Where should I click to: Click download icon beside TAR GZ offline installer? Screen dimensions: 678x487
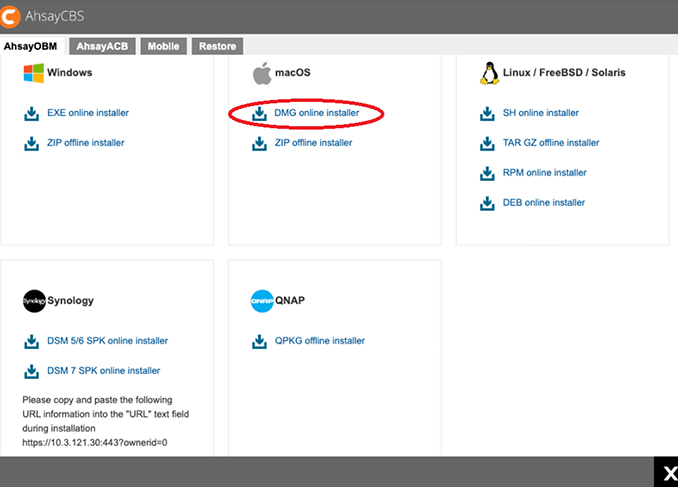(x=487, y=143)
